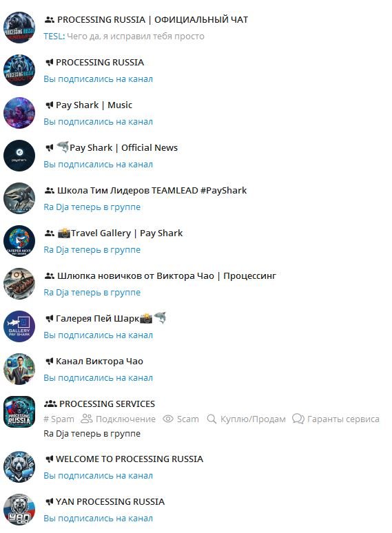The width and height of the screenshot is (392, 533).
Task: Click group icon beside Школа Тим Лидеров TEAMLEAD
Action: (50, 190)
